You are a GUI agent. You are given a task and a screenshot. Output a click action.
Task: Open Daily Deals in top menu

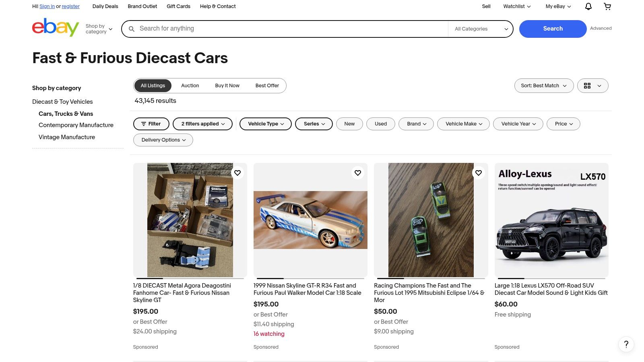(x=105, y=6)
